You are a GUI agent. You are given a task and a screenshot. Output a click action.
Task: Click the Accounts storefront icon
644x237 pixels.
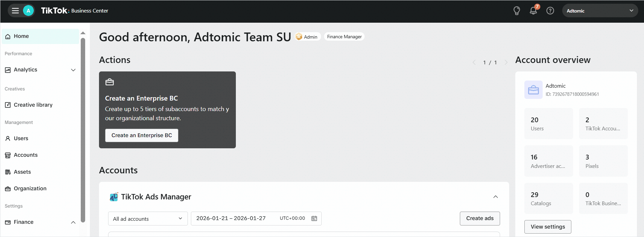[8, 155]
